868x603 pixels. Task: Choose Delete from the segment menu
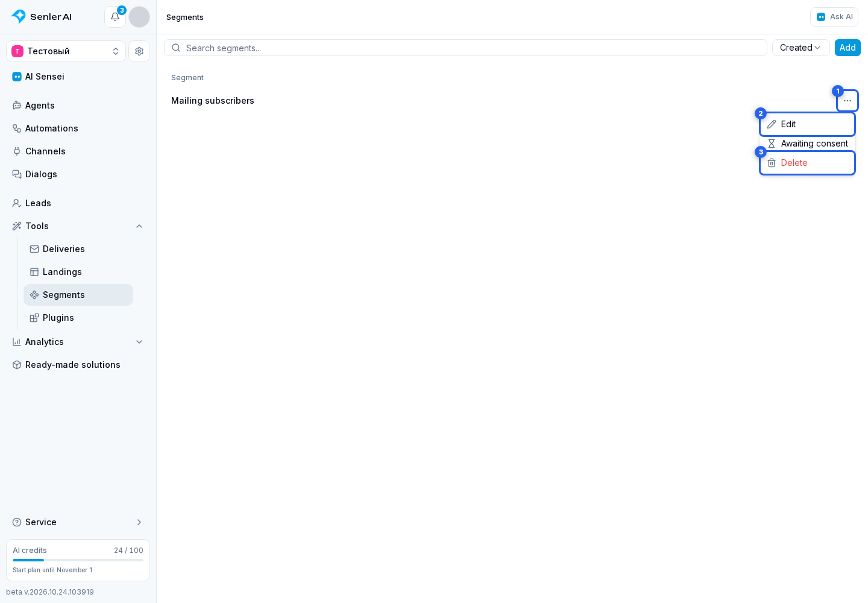click(x=808, y=163)
